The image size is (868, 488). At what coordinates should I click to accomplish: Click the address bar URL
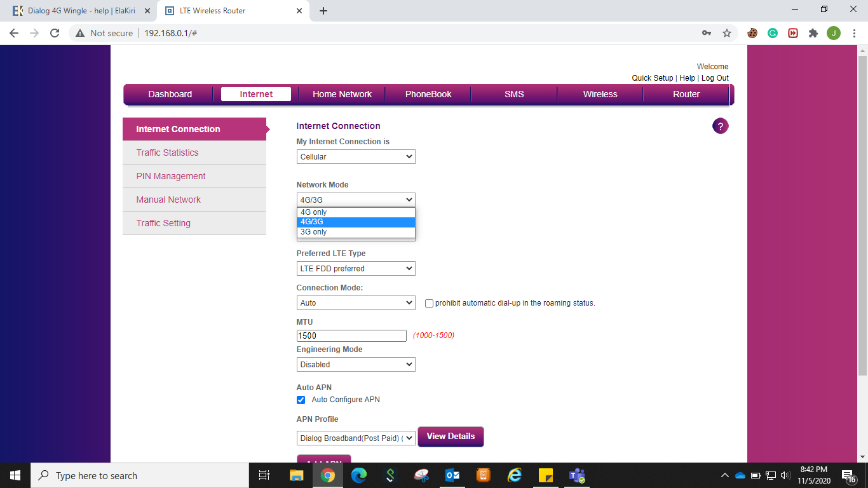[170, 33]
